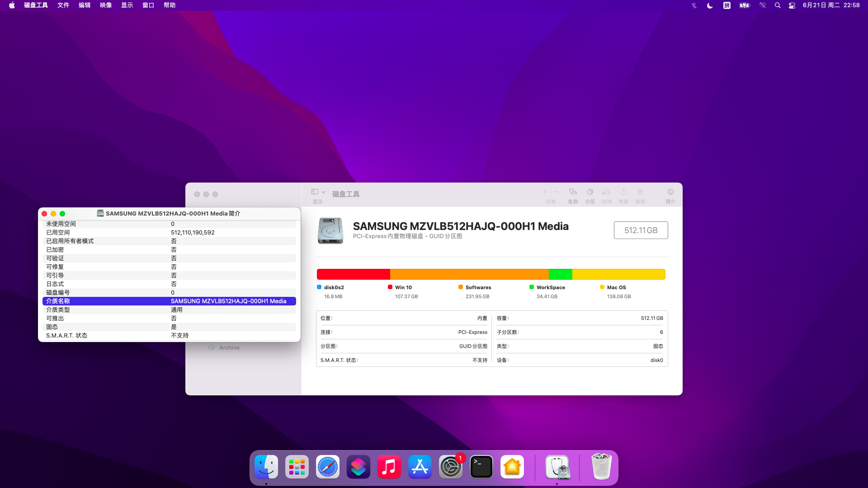Click the remove volume minus icon
868x488 pixels.
click(x=557, y=192)
